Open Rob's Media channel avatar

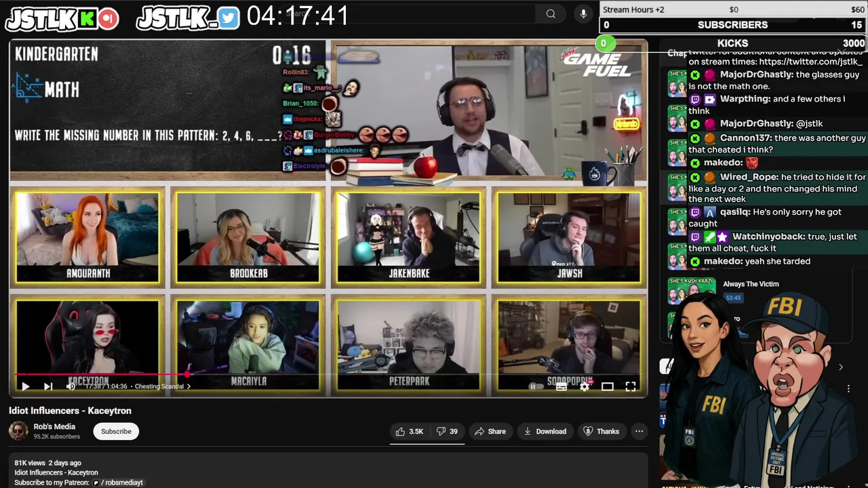pos(18,431)
